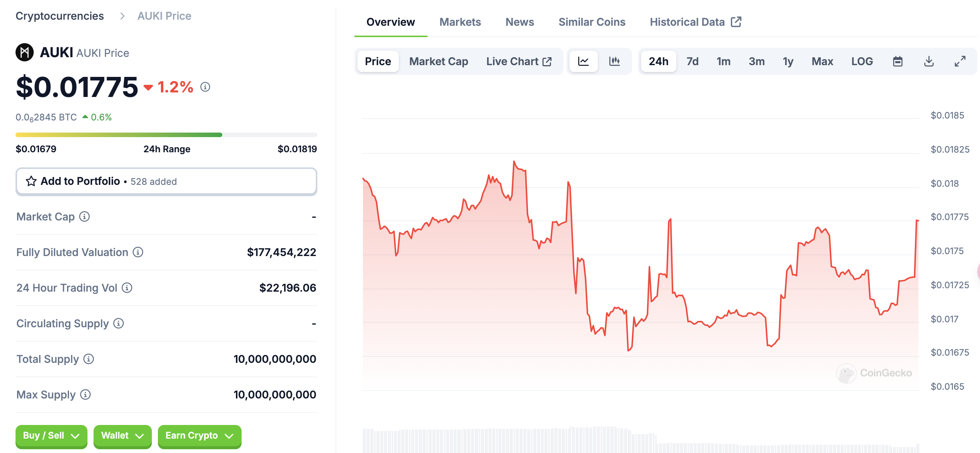Screen dimensions: 980x453
Task: Select the line chart view icon
Action: point(583,61)
